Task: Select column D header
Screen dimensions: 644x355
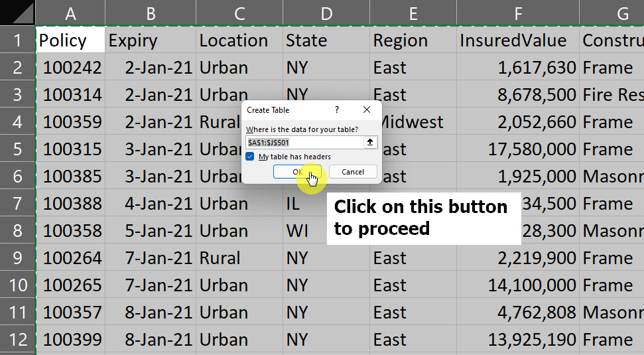Action: [x=326, y=13]
